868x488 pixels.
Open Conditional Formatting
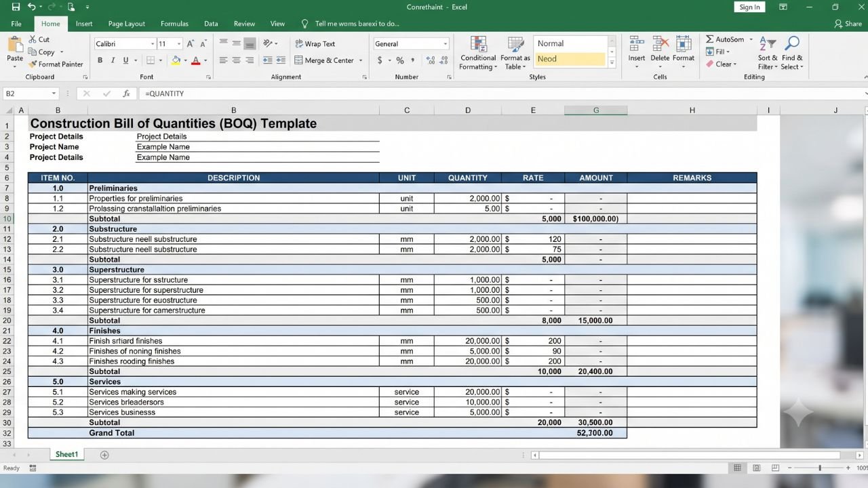coord(478,53)
